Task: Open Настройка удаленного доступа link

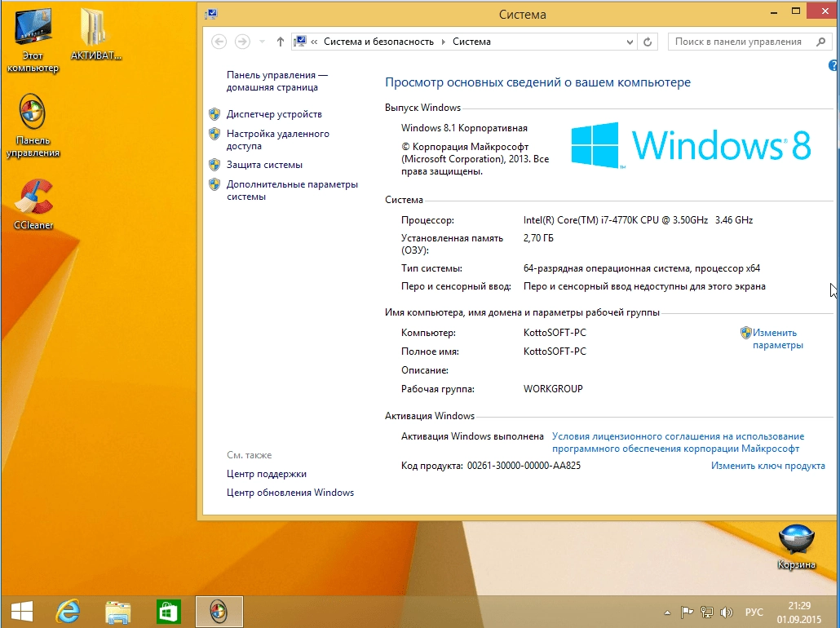Action: point(277,139)
